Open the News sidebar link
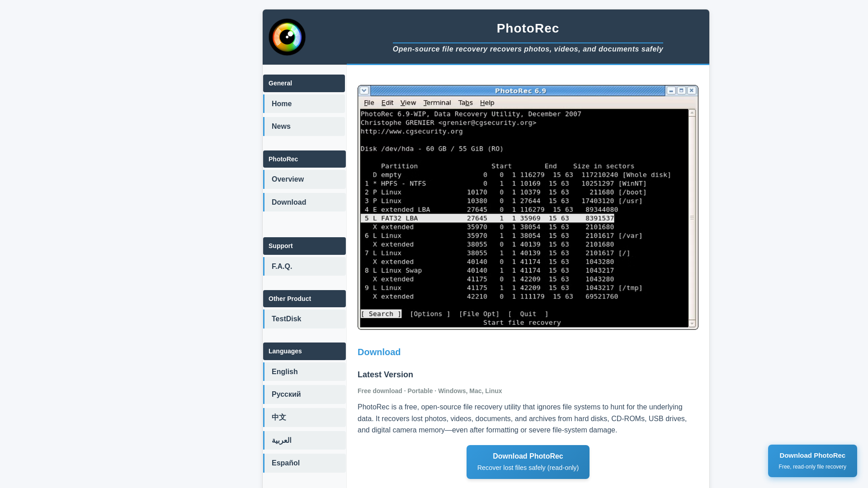 point(304,127)
